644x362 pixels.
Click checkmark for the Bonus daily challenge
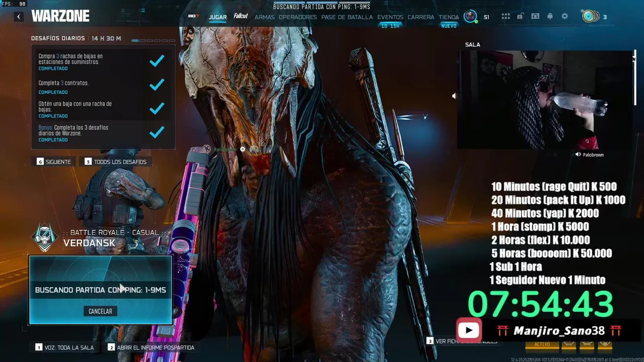point(157,132)
